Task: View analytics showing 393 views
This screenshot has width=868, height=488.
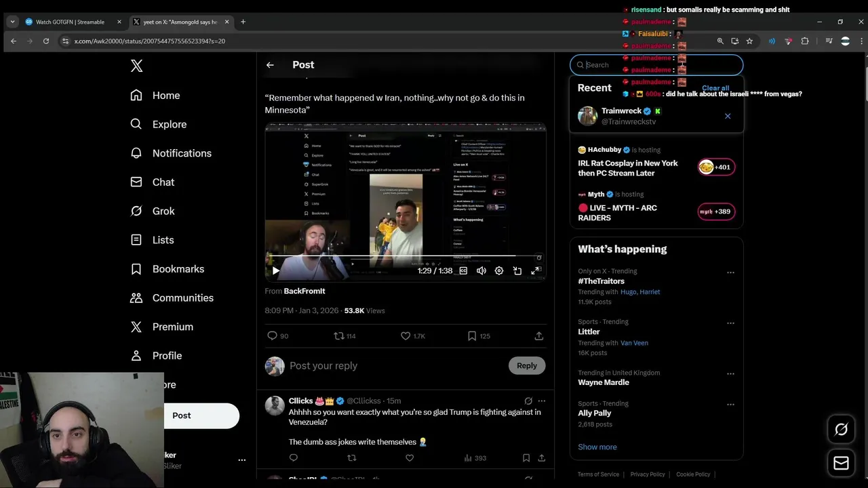Action: (x=475, y=458)
